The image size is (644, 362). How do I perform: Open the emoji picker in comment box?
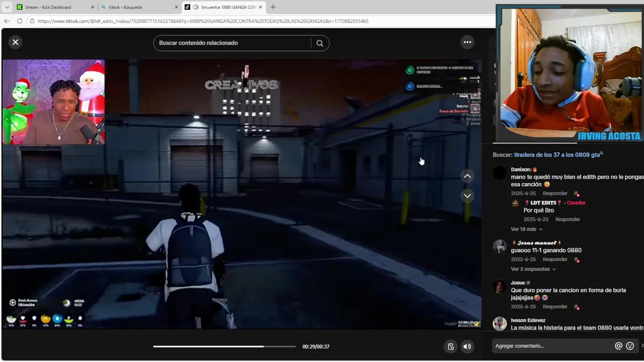(x=630, y=346)
